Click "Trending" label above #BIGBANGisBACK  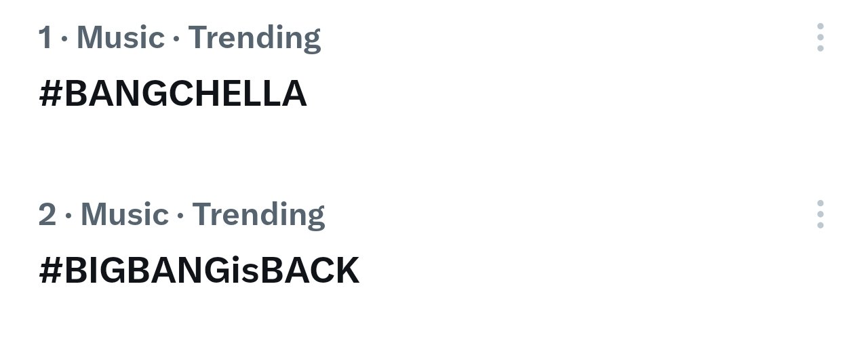(x=258, y=214)
